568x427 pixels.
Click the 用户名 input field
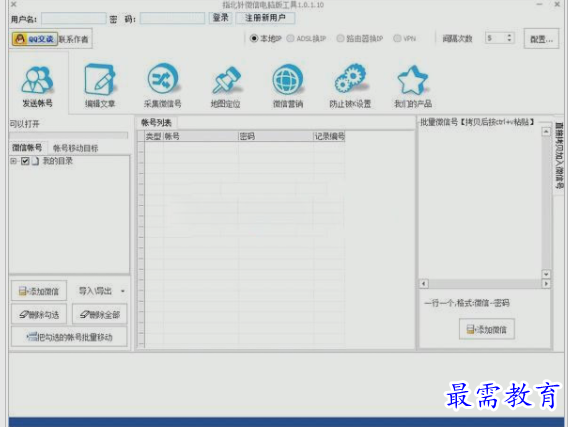click(x=74, y=18)
